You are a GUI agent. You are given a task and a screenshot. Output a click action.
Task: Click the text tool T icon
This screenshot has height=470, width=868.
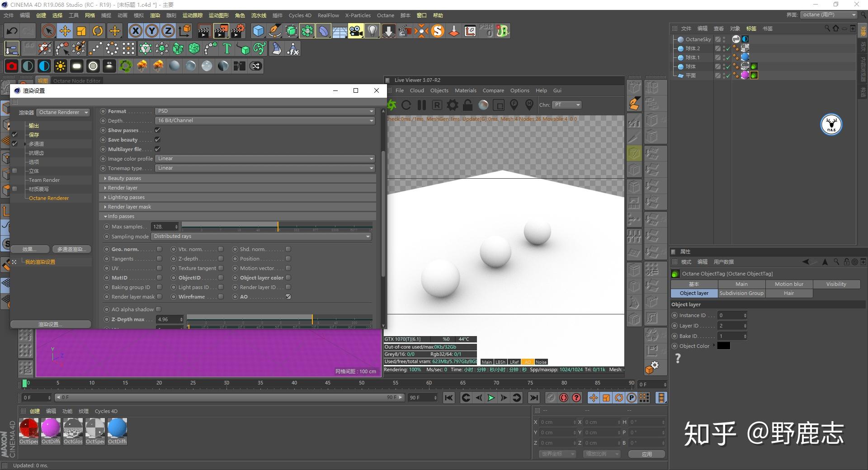tap(227, 48)
